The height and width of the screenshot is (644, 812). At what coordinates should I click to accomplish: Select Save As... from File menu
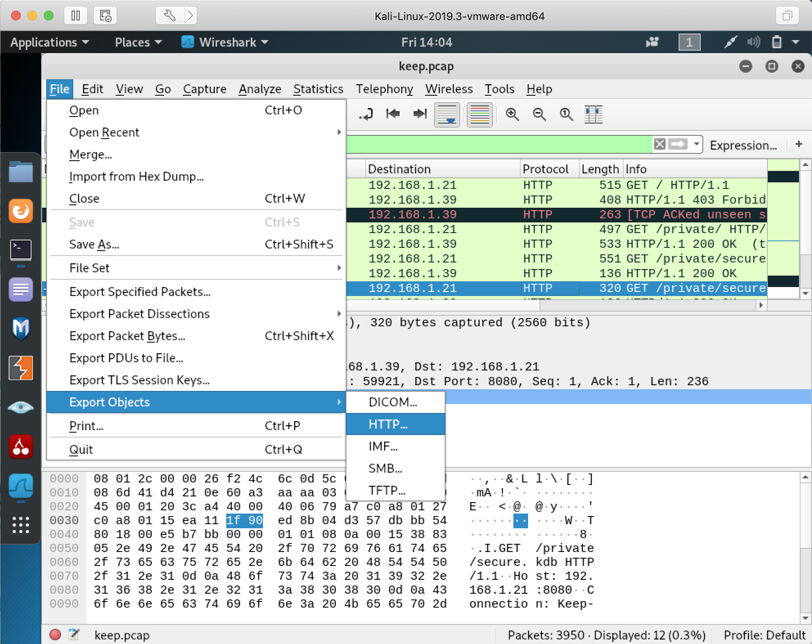(x=196, y=244)
